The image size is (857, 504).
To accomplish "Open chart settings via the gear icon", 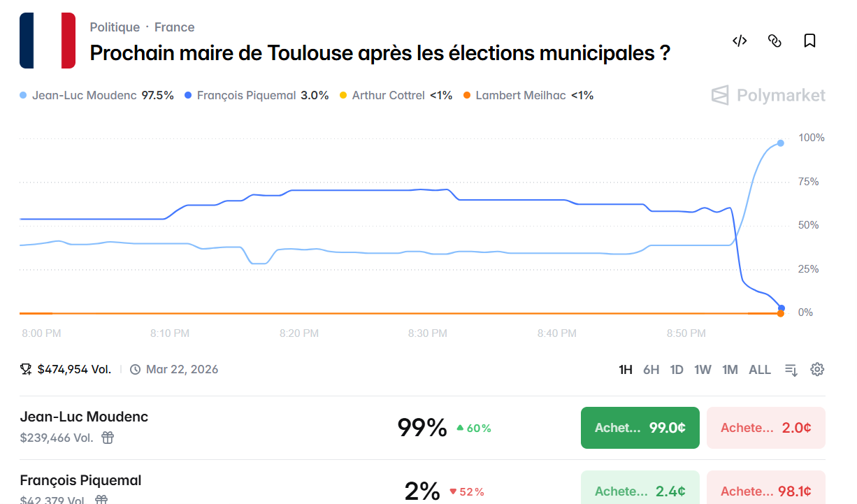I will point(817,369).
